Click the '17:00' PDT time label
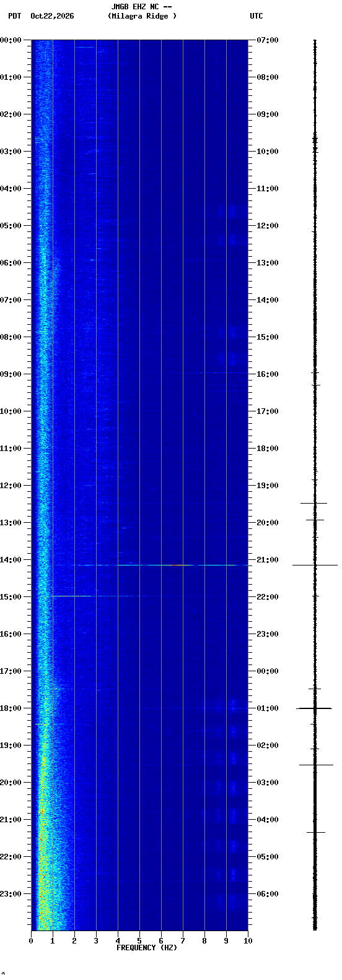This screenshot has width=342, height=980. [x=11, y=671]
